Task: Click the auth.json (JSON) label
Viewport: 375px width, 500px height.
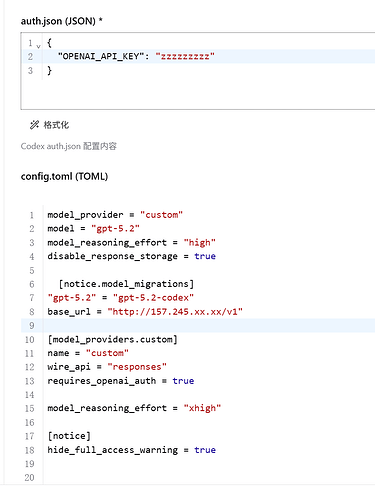Action: (61, 21)
